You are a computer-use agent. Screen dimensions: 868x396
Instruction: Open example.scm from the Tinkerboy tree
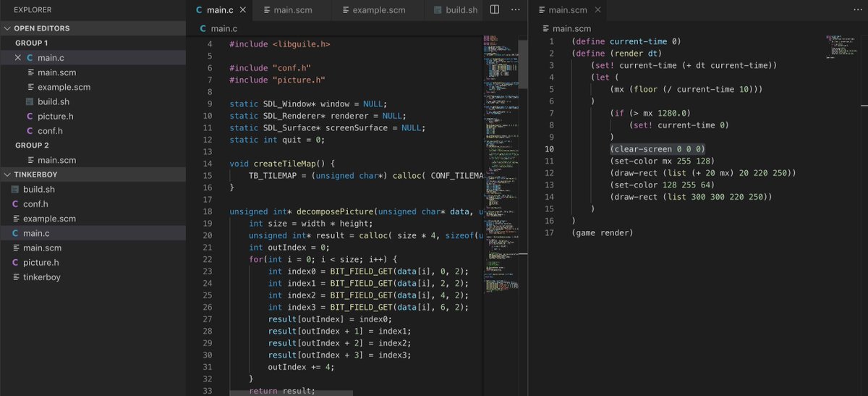49,219
